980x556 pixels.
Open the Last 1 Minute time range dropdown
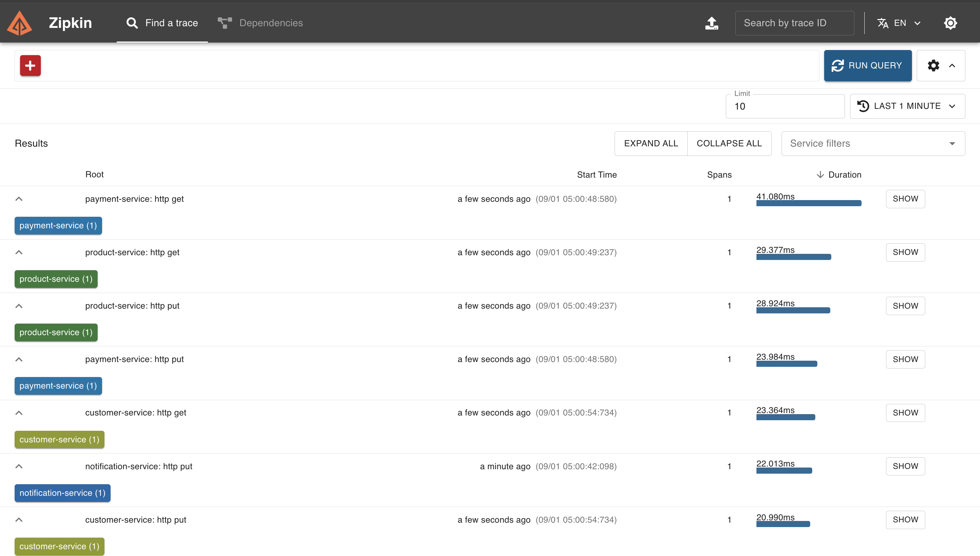tap(908, 106)
